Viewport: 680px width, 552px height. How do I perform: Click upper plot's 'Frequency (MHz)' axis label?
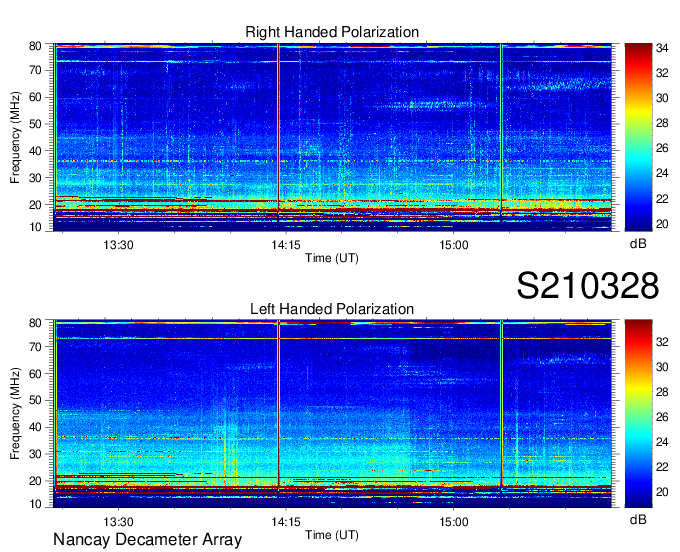pyautogui.click(x=15, y=137)
